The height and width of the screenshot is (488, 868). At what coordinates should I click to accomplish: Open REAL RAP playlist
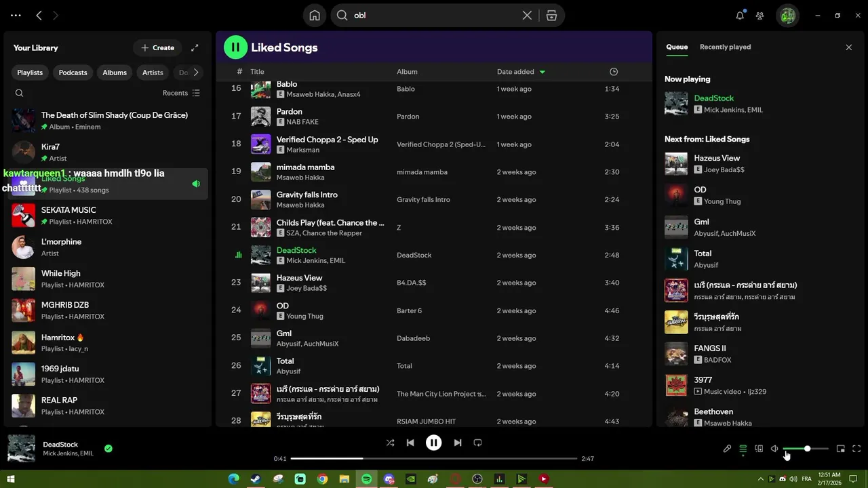[109, 406]
